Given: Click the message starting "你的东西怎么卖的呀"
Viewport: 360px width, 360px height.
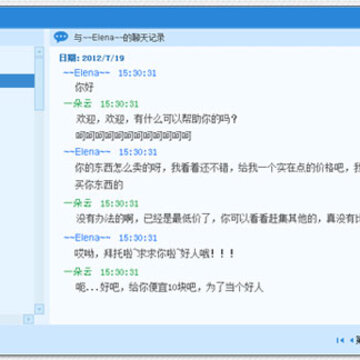Looking at the screenshot, I should coord(217,168).
